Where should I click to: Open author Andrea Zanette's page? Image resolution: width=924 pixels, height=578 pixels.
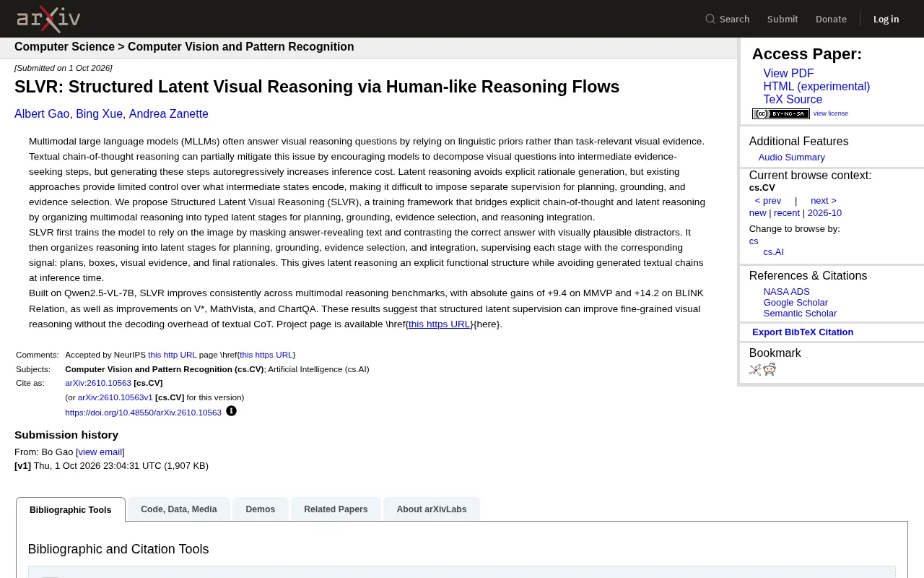168,114
